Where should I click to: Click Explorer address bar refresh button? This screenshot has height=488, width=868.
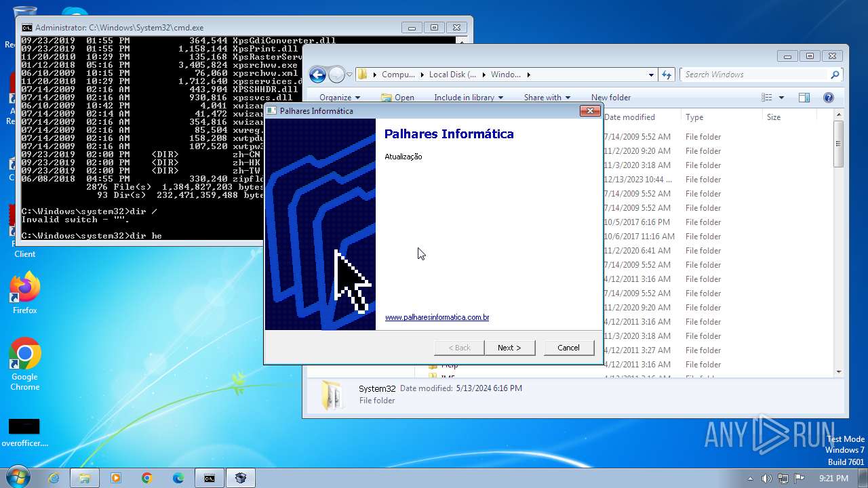[666, 75]
